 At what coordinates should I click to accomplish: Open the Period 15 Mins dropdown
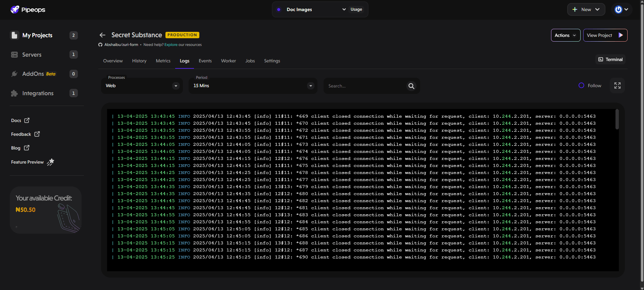tap(253, 86)
